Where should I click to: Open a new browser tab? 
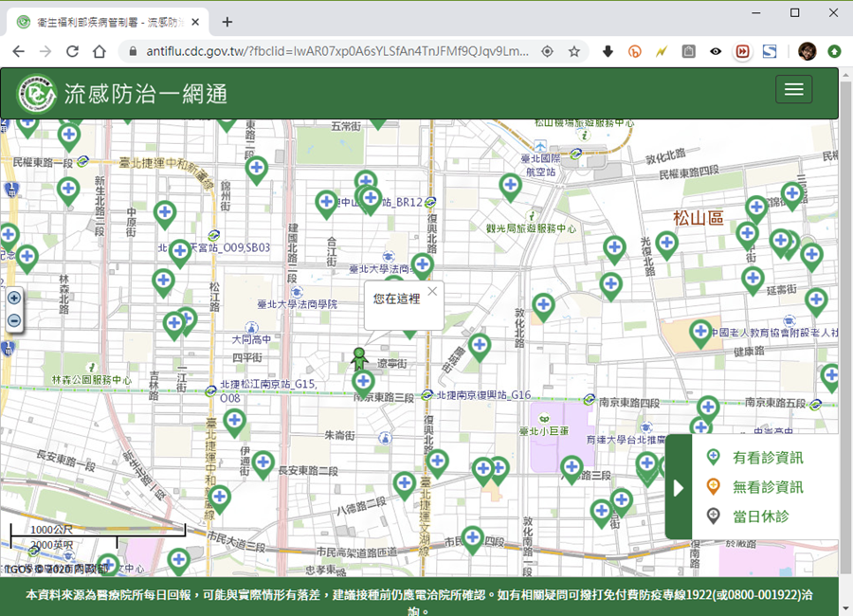tap(227, 21)
